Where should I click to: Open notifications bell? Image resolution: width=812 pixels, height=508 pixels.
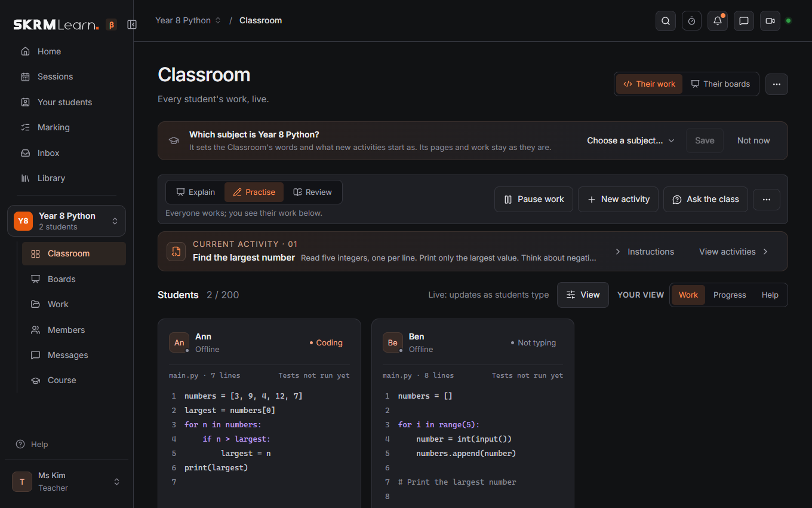[x=718, y=21]
